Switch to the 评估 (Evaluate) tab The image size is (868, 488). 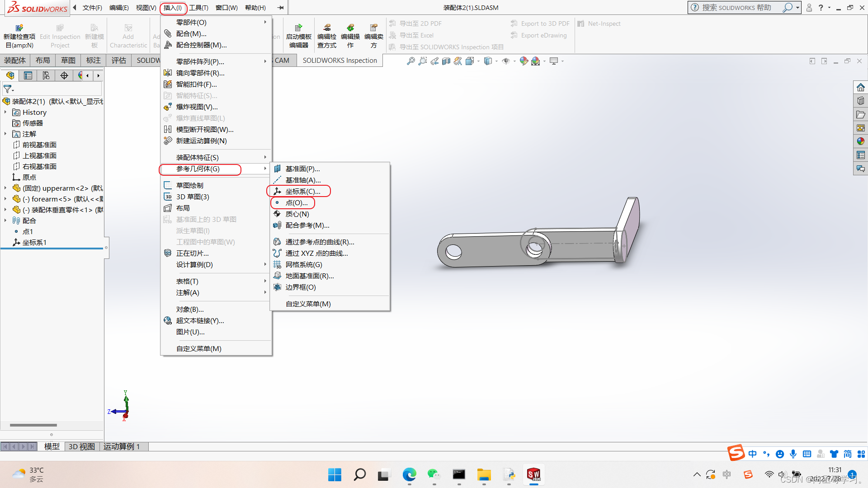click(118, 60)
